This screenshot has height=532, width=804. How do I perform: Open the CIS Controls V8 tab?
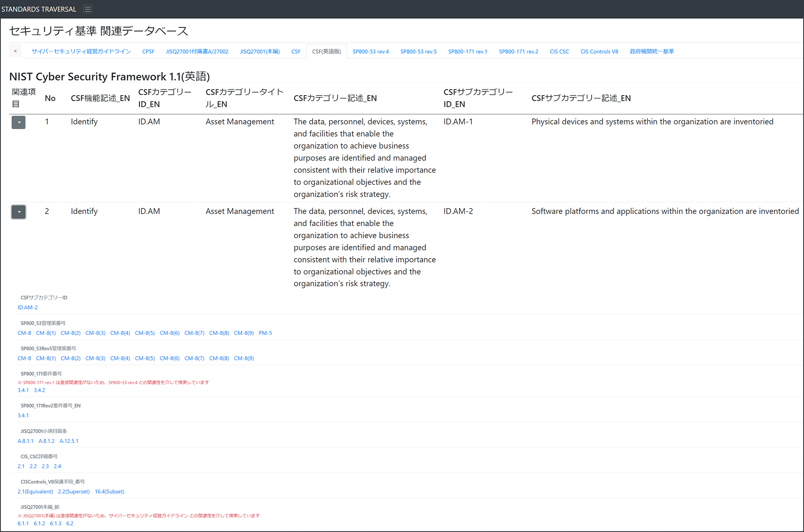[x=599, y=51]
